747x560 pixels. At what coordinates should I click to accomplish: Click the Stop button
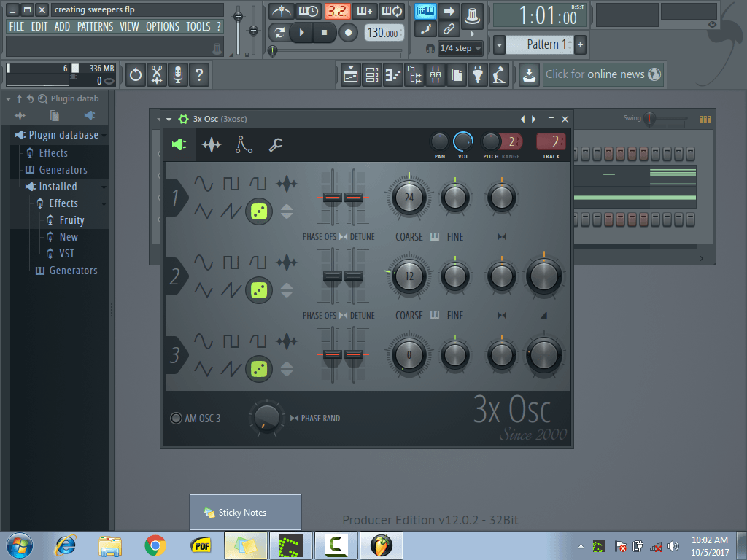[x=324, y=32]
